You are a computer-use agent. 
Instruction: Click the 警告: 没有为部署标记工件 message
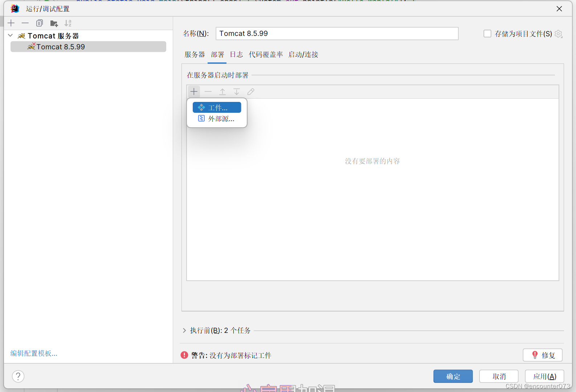coord(231,355)
